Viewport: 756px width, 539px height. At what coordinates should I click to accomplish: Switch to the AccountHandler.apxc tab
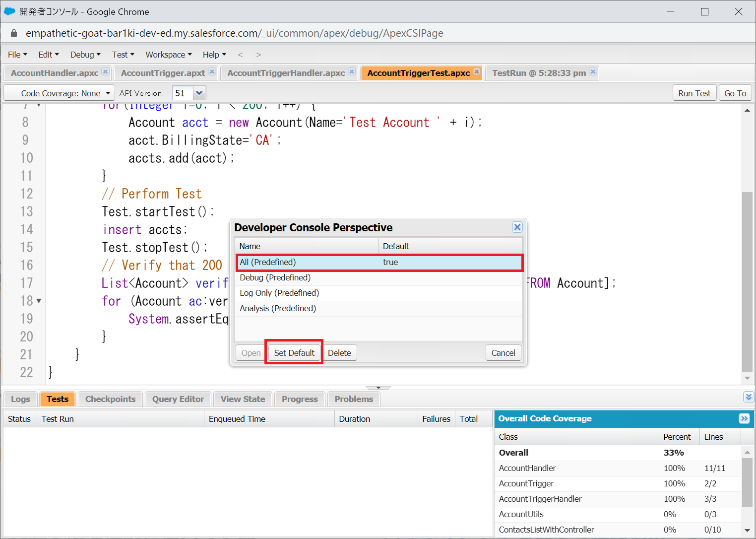55,73
